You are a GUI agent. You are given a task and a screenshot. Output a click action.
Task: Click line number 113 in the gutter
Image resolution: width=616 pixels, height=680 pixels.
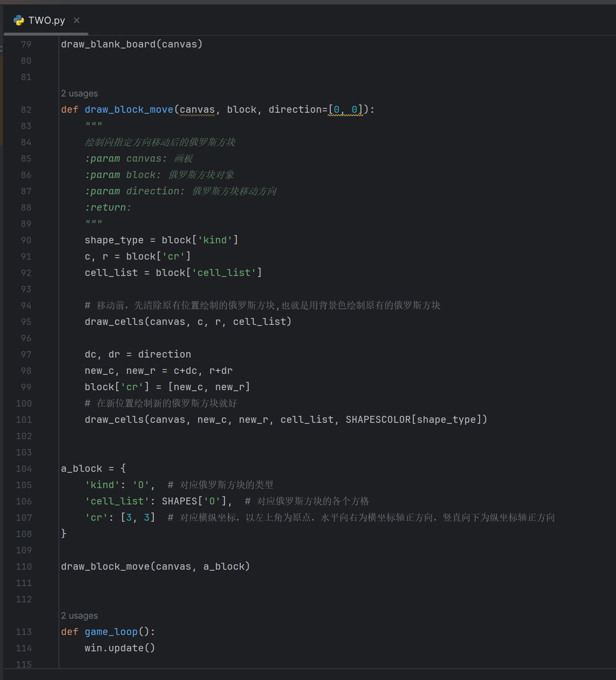click(x=24, y=632)
